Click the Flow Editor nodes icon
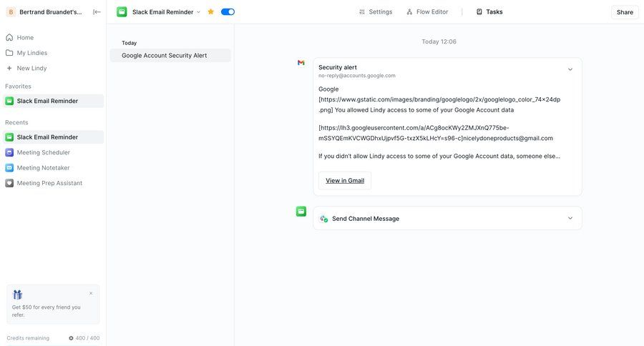The height and width of the screenshot is (346, 644). click(409, 12)
